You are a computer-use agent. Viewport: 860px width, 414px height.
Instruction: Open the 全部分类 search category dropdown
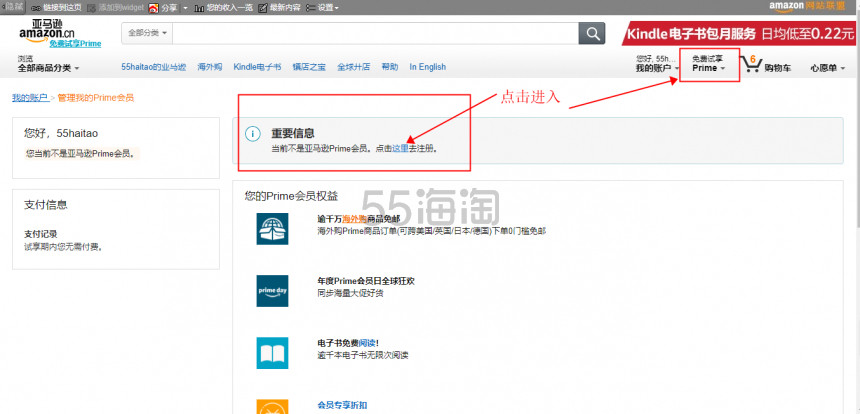click(x=147, y=33)
